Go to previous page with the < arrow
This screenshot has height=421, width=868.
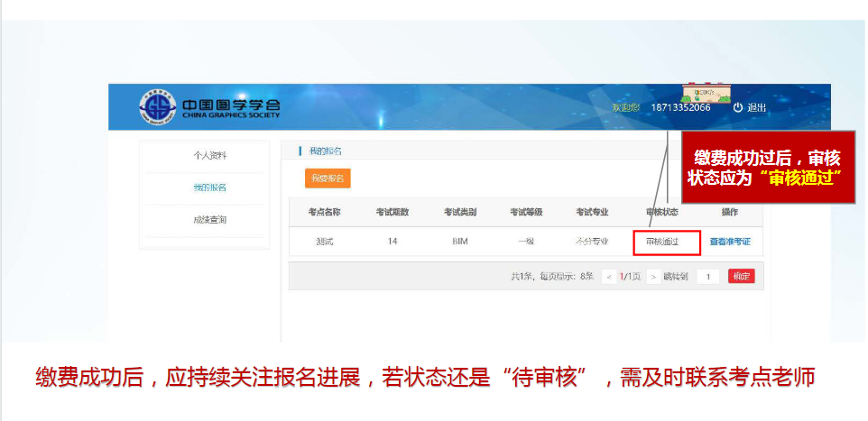(x=610, y=277)
